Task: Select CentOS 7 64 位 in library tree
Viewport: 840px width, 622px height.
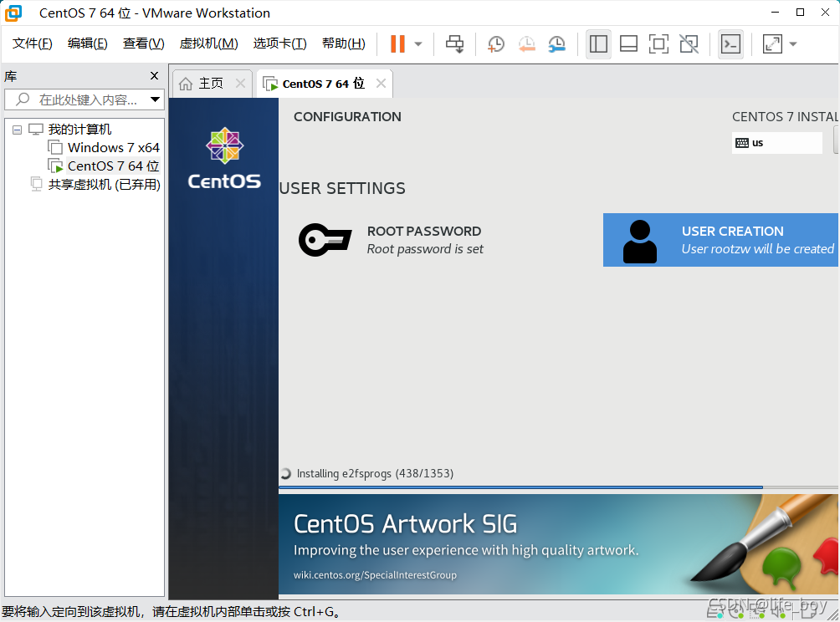Action: [x=113, y=166]
